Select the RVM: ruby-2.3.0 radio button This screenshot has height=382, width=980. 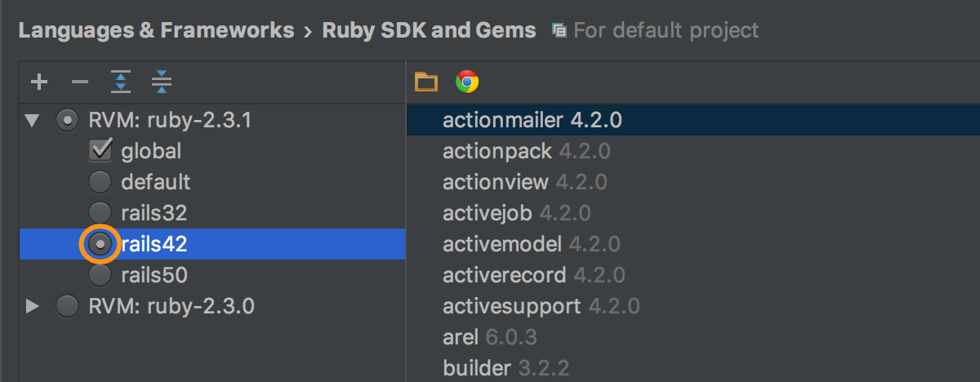pos(68,306)
